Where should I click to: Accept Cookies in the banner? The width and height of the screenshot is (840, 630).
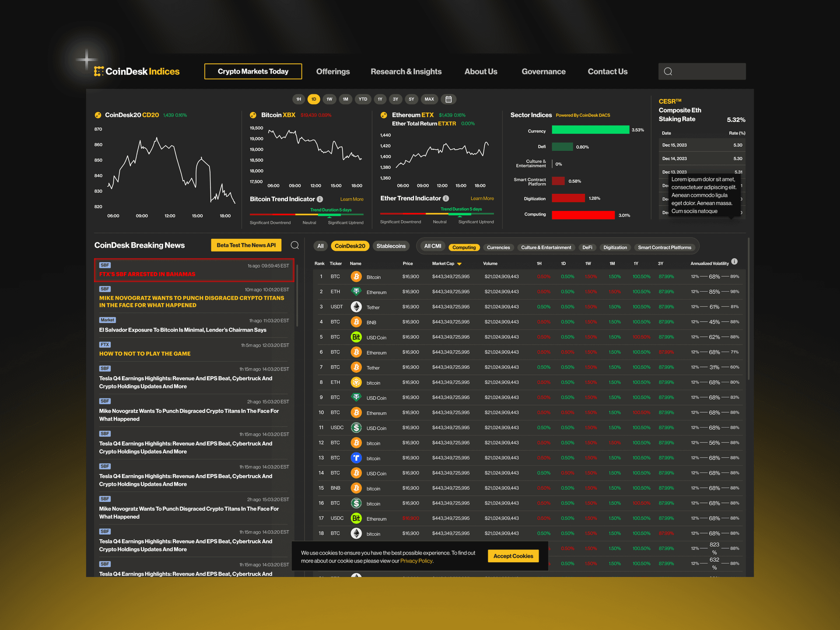pyautogui.click(x=513, y=556)
